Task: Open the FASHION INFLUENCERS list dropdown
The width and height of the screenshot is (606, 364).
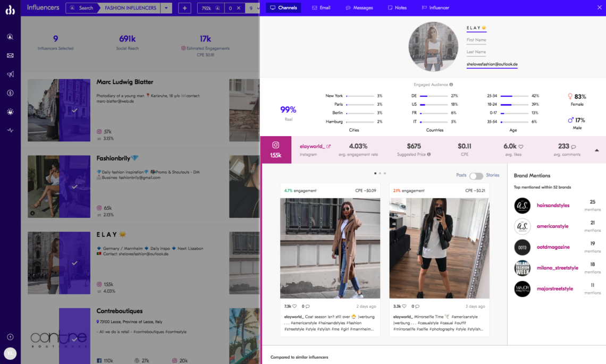Action: 166,8
